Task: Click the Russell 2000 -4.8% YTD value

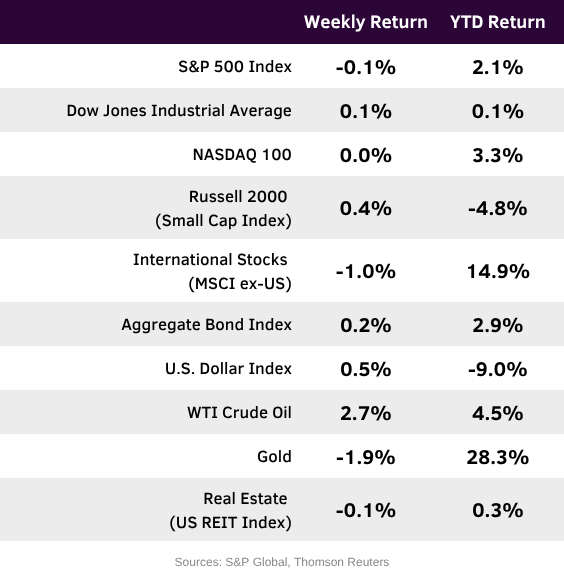Action: (498, 208)
